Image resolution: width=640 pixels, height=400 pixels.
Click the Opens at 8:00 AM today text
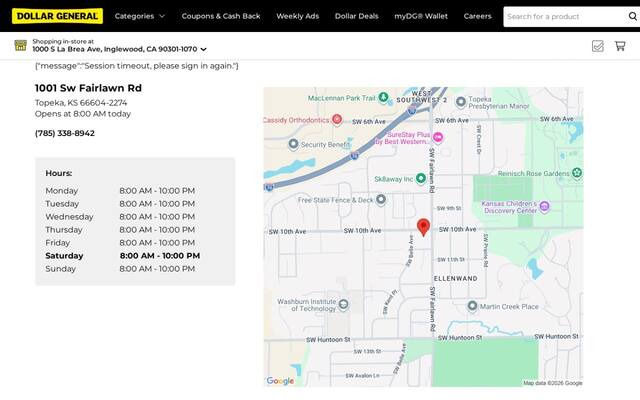click(x=83, y=114)
